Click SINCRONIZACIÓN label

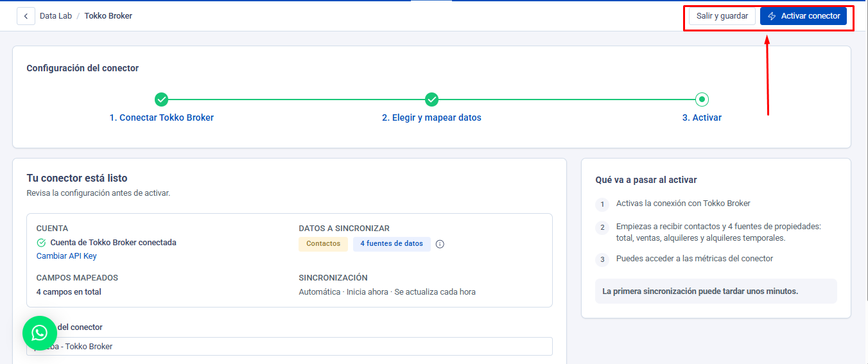click(333, 278)
